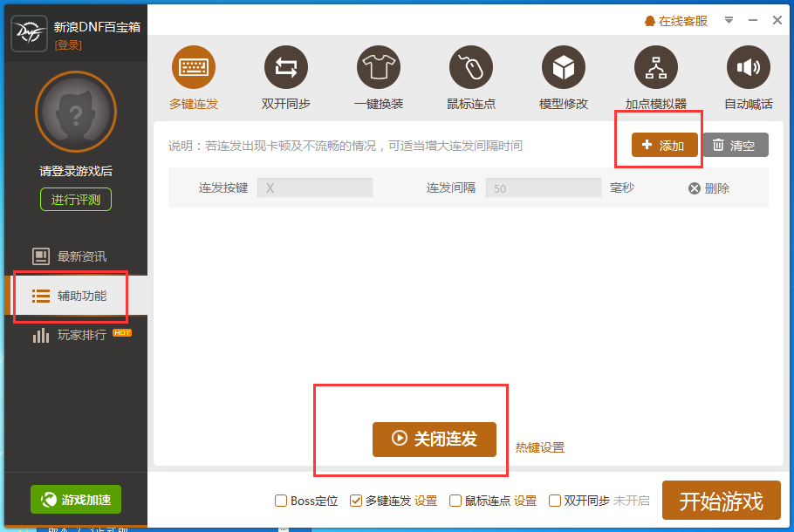Delete the X key row via 删除
The image size is (794, 532).
(708, 188)
